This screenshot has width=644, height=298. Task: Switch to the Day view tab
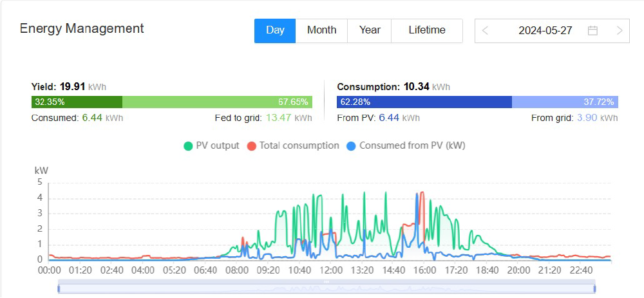[275, 30]
